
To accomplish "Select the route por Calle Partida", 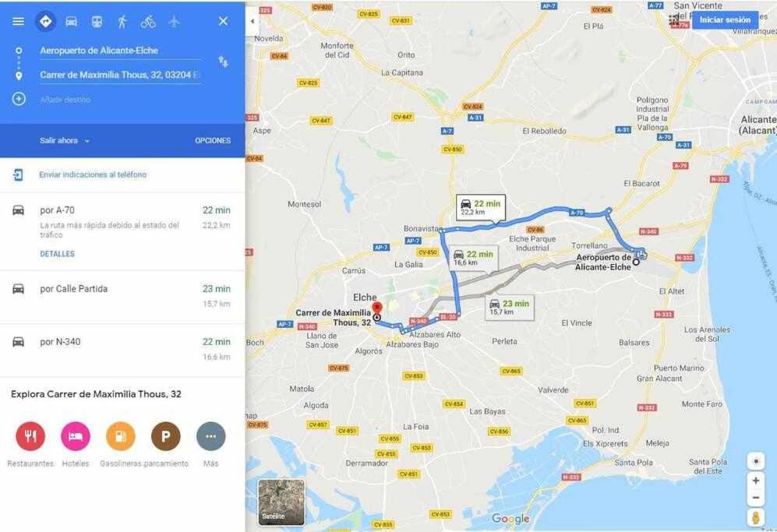I will (122, 297).
